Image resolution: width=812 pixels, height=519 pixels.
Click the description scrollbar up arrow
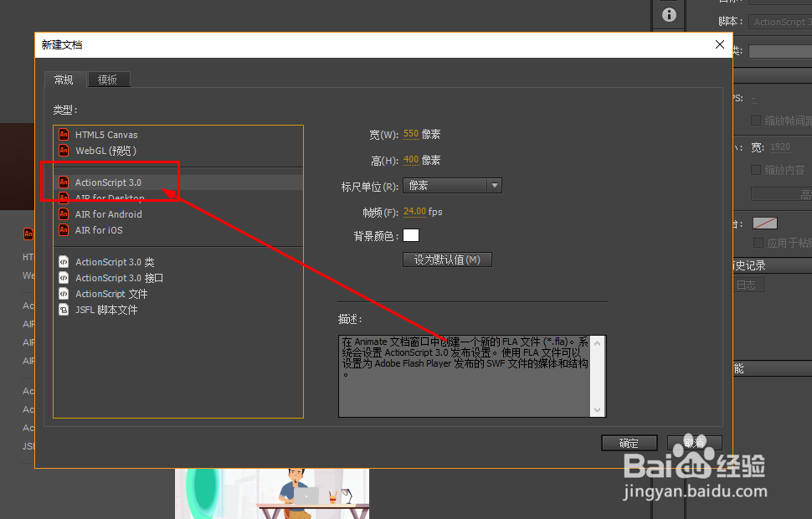[597, 343]
